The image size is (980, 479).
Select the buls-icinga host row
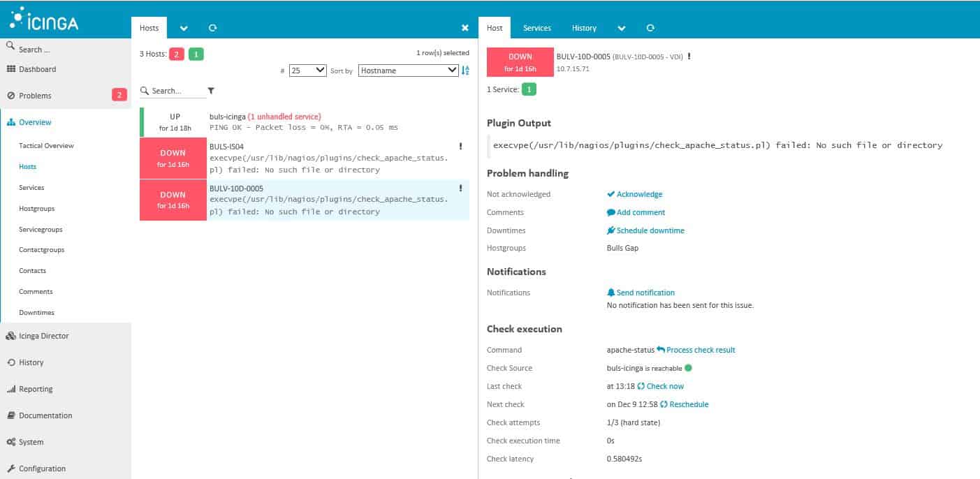[305, 122]
